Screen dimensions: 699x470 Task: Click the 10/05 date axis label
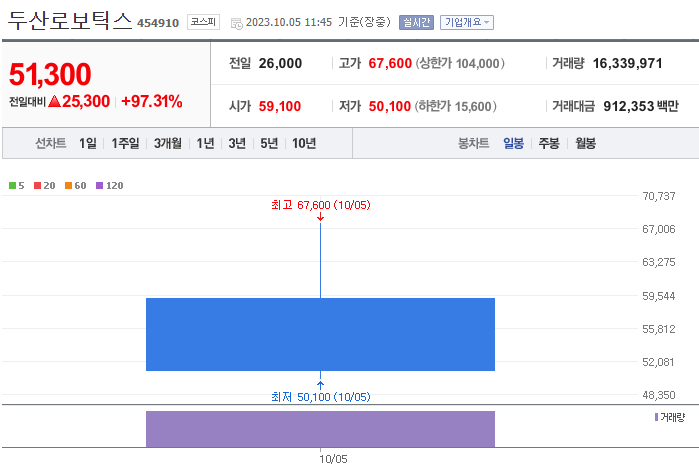[333, 459]
